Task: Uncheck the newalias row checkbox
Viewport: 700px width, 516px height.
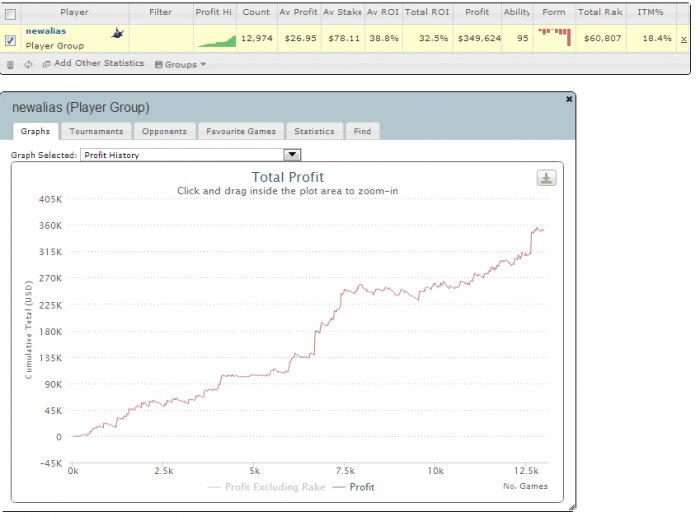Action: click(10, 40)
